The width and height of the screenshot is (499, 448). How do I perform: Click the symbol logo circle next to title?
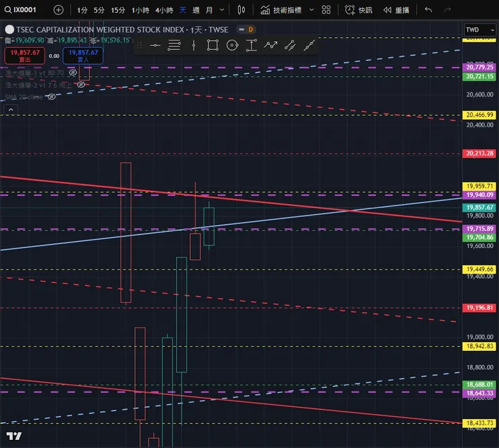coord(9,30)
